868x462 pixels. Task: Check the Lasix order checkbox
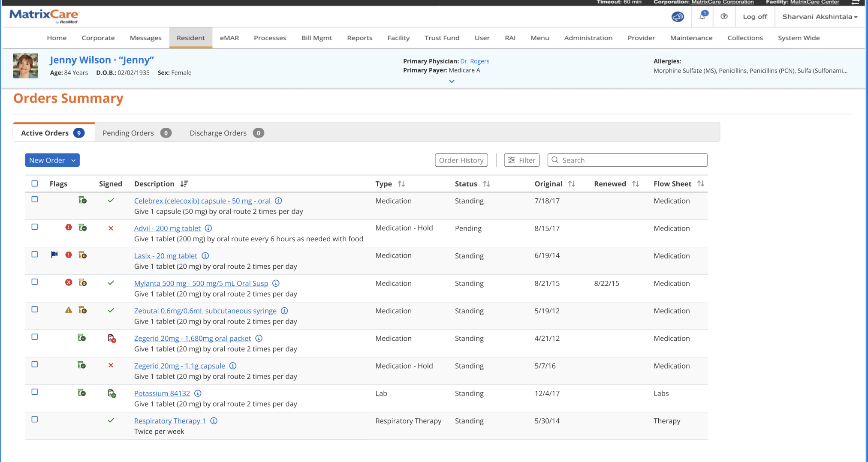click(35, 254)
